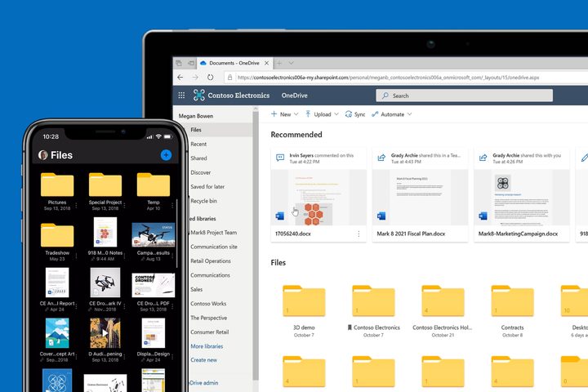Open the Mark 8 2021 Fiscal Plan thumbnail
The width and height of the screenshot is (588, 392).
point(420,196)
